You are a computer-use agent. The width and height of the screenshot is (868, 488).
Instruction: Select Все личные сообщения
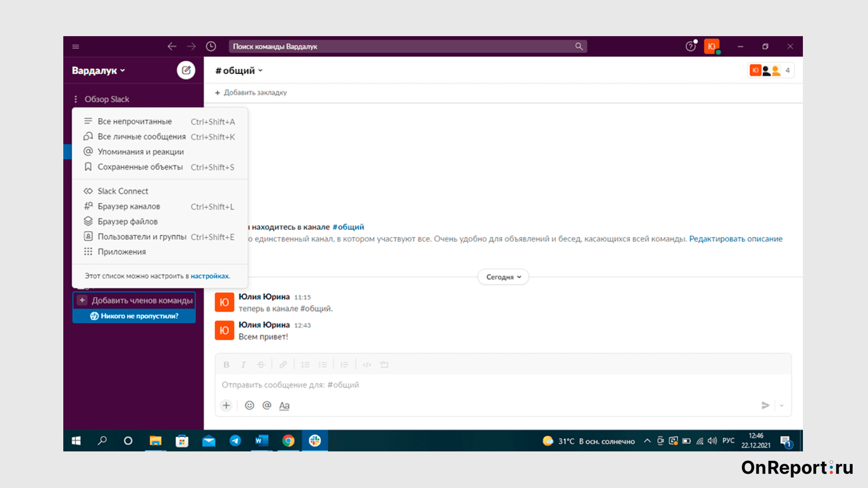(x=160, y=136)
